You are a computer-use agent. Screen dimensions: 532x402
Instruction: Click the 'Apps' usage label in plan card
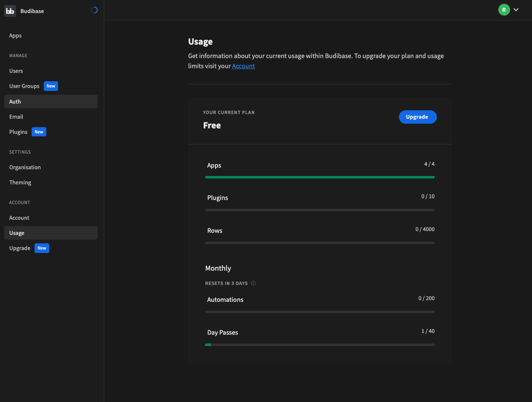pos(214,165)
